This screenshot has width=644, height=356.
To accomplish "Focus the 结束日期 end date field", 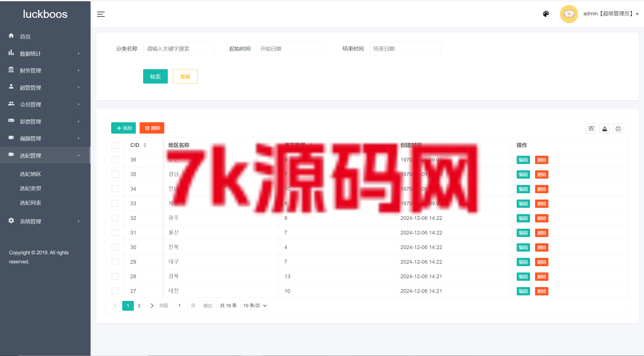I will click(405, 49).
